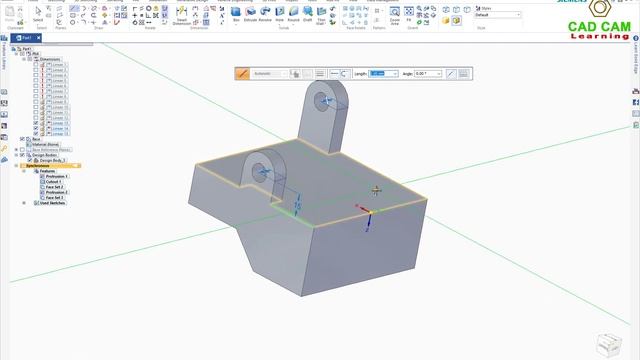640x360 pixels.
Task: Uncheck the Linear 13 dimension checkbox
Action: point(36,123)
